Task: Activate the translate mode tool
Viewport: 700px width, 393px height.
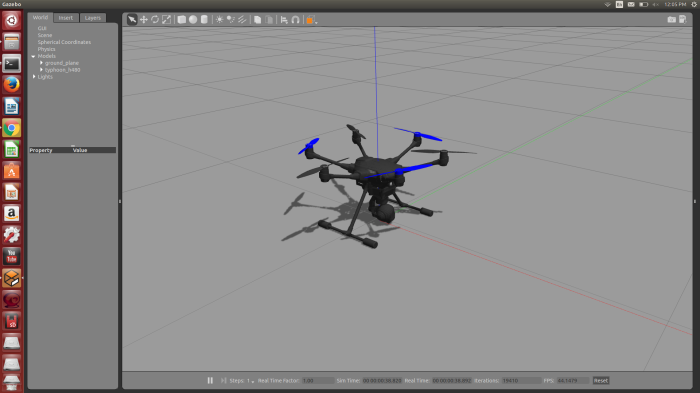Action: click(144, 20)
